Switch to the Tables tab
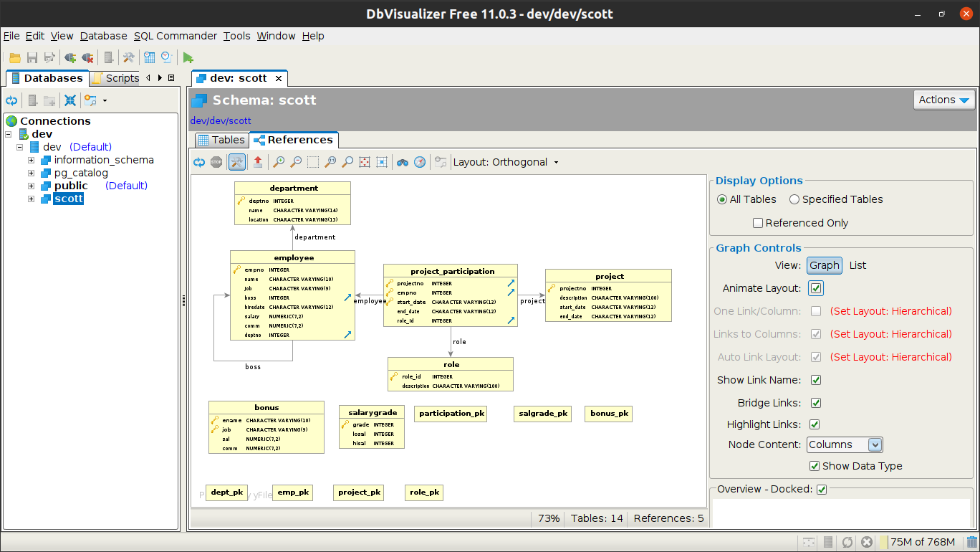The width and height of the screenshot is (980, 552). (222, 140)
